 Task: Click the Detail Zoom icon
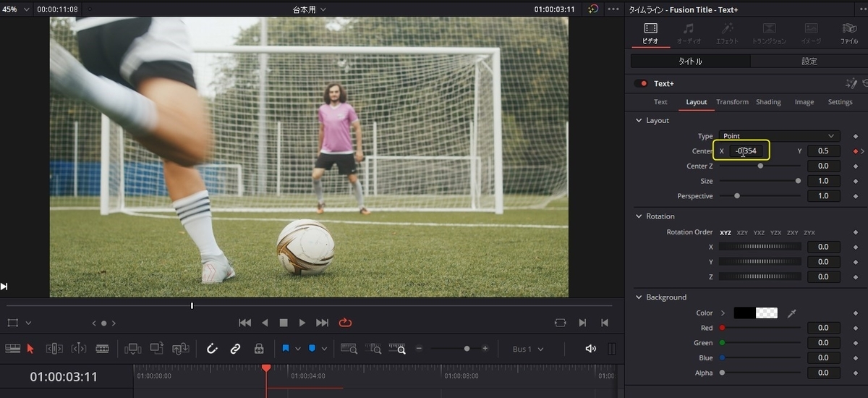[x=373, y=349]
